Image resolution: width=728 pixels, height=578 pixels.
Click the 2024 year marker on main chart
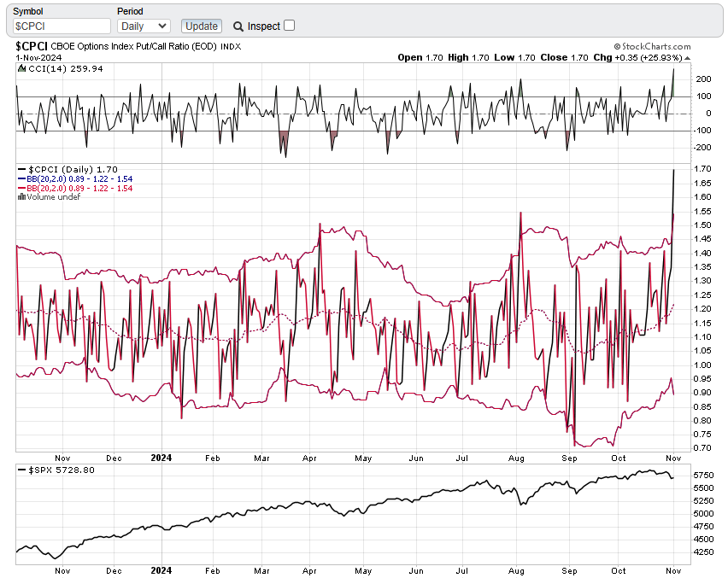[161, 458]
